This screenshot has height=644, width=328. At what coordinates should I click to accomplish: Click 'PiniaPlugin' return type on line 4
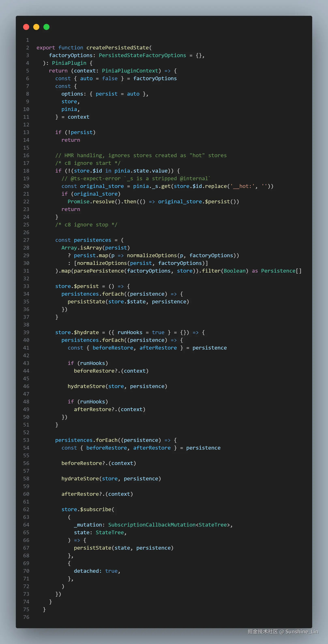click(69, 63)
